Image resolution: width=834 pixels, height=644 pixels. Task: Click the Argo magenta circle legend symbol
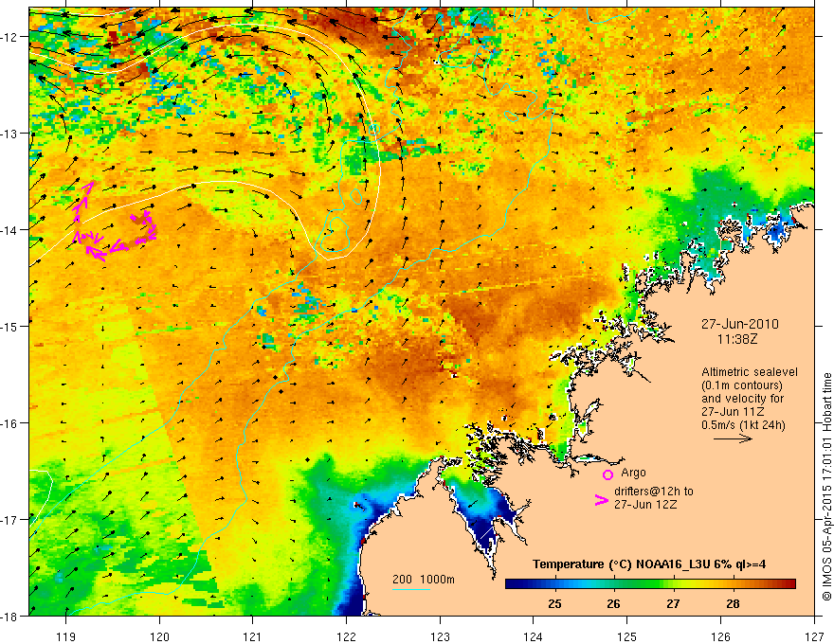pos(607,474)
